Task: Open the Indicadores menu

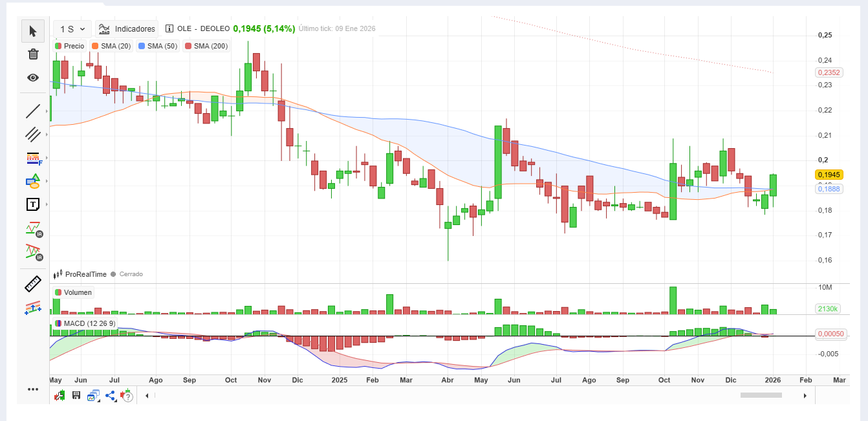Action: [127, 29]
